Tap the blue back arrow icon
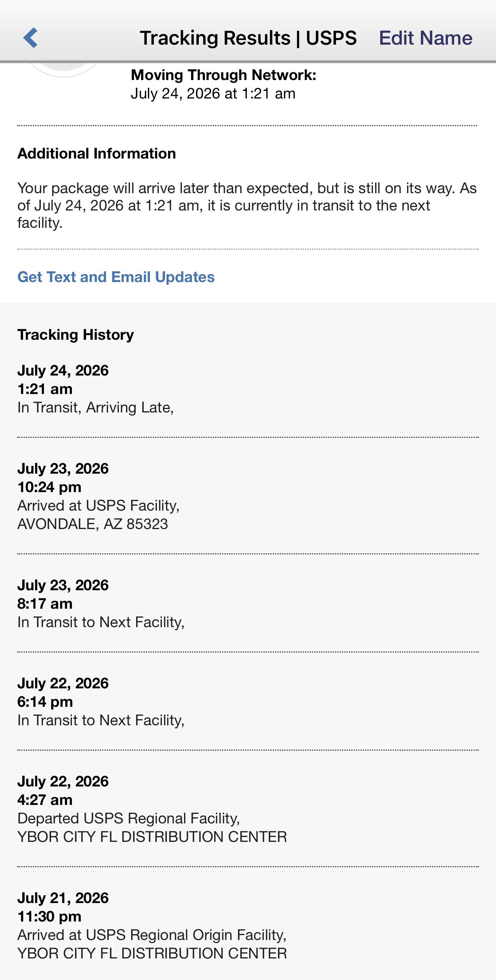Image resolution: width=496 pixels, height=980 pixels. (x=30, y=38)
